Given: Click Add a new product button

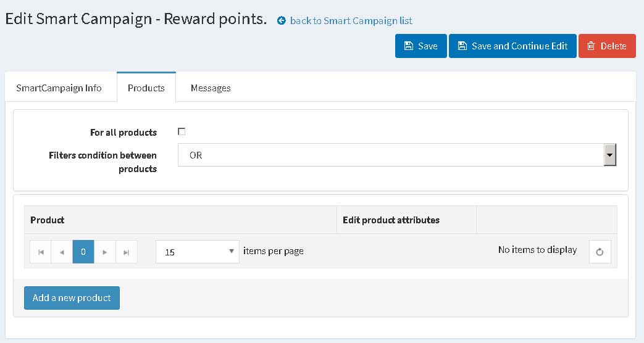Looking at the screenshot, I should (72, 298).
